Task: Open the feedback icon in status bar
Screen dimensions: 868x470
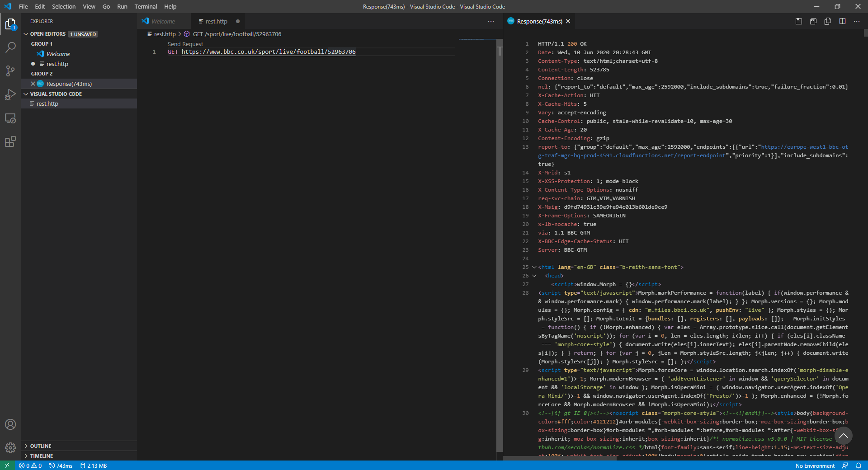Action: tap(845, 465)
